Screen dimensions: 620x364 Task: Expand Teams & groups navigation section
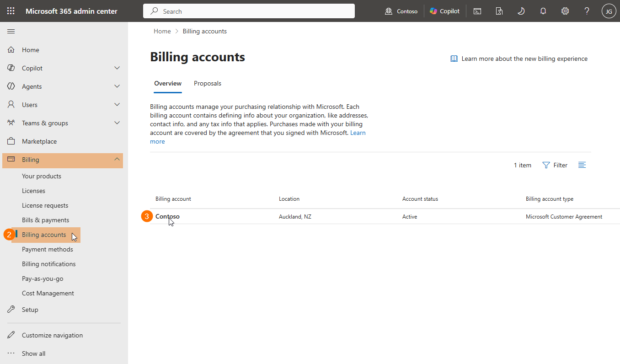[x=117, y=123]
